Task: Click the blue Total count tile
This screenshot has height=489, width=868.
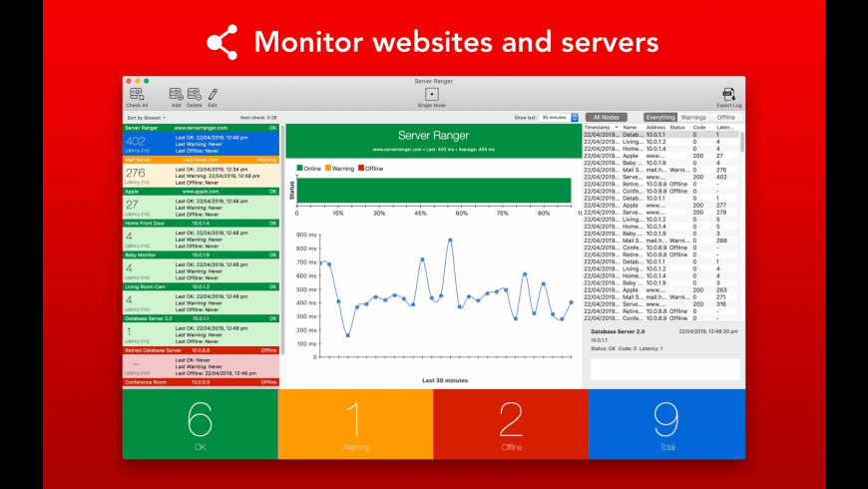Action: (x=667, y=424)
